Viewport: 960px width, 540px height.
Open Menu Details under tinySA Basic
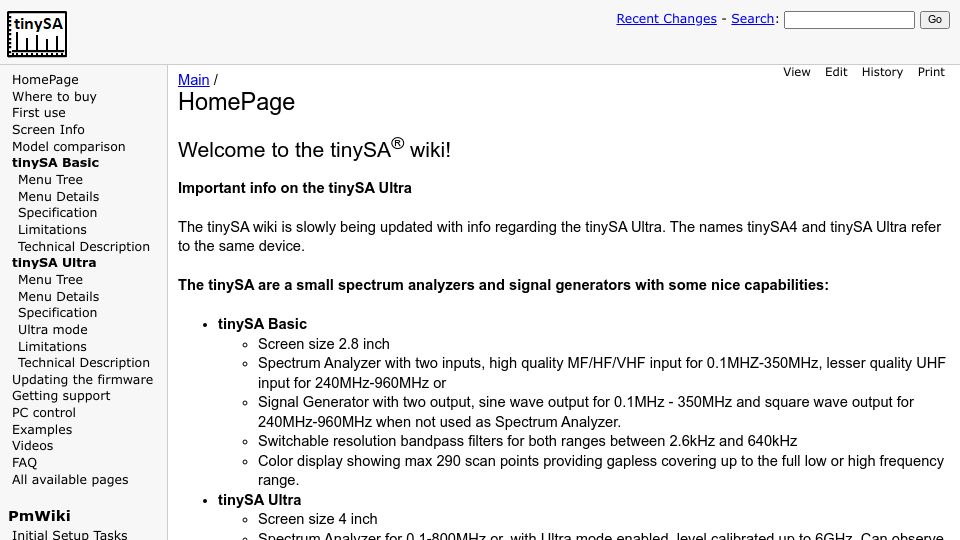tap(59, 197)
